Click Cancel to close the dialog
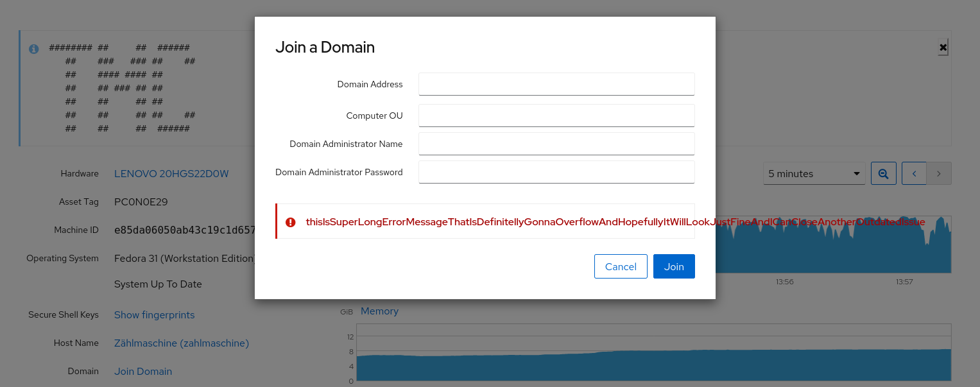980x387 pixels. 620,266
